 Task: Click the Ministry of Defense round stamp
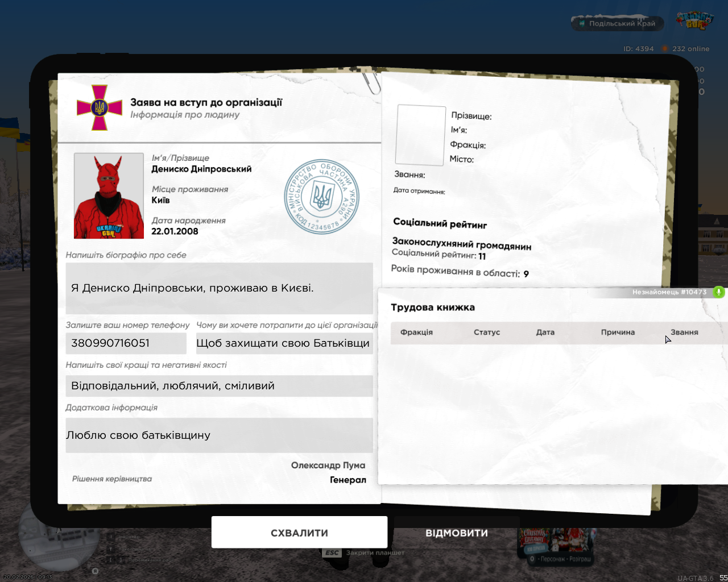click(x=322, y=196)
